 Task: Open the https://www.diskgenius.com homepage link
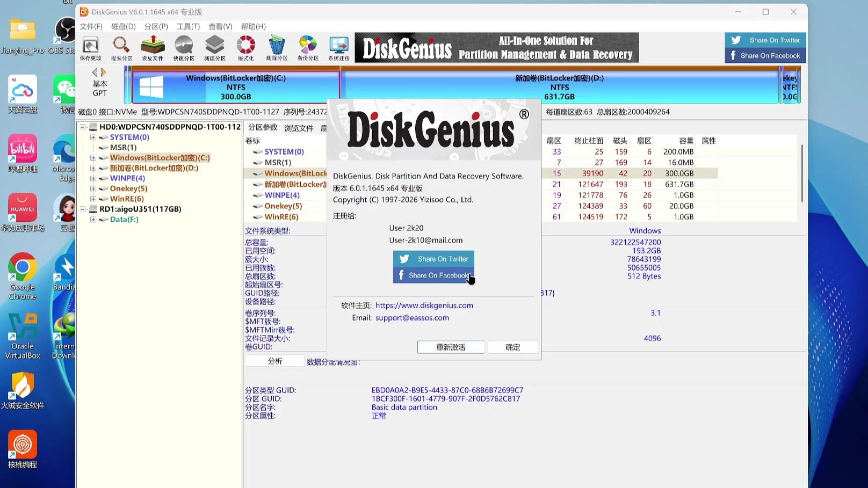(424, 305)
